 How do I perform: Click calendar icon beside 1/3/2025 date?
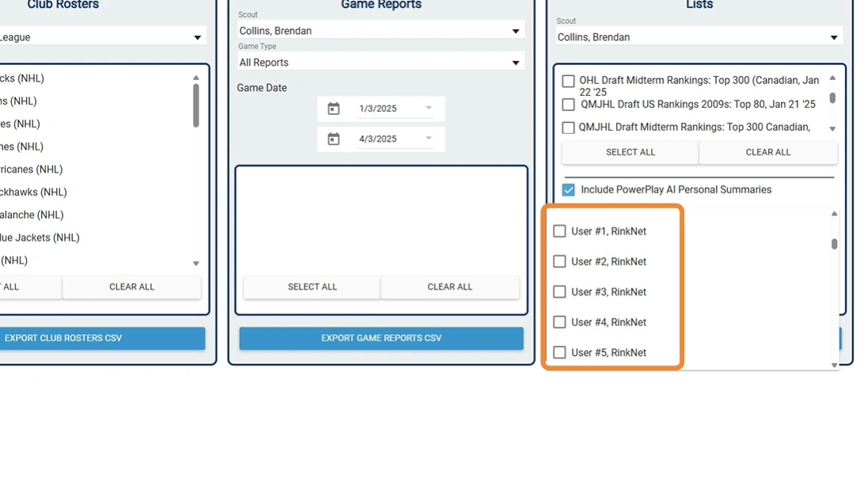click(x=333, y=109)
